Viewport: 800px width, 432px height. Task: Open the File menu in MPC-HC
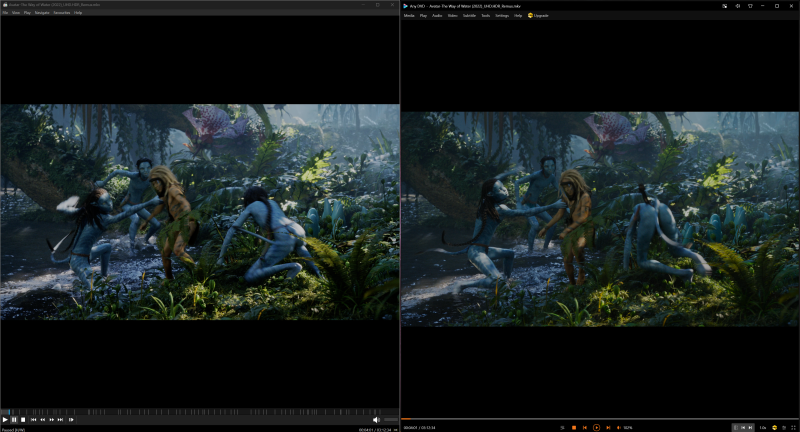point(5,13)
